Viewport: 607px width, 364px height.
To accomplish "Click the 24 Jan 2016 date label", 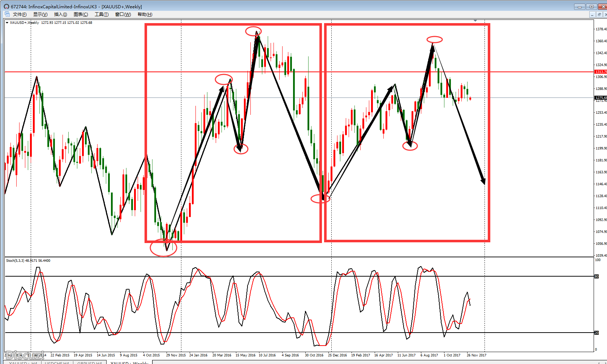I will click(198, 355).
